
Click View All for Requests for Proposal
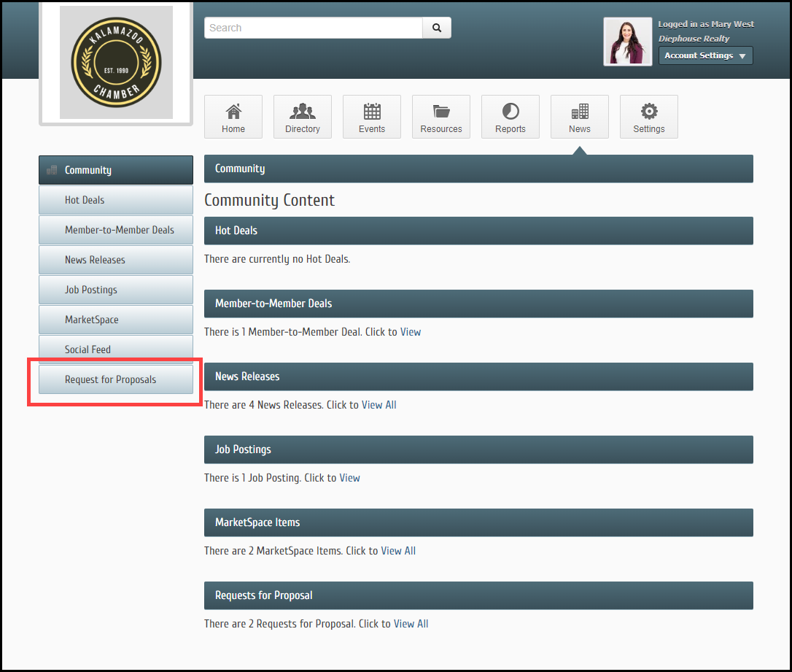pos(411,624)
